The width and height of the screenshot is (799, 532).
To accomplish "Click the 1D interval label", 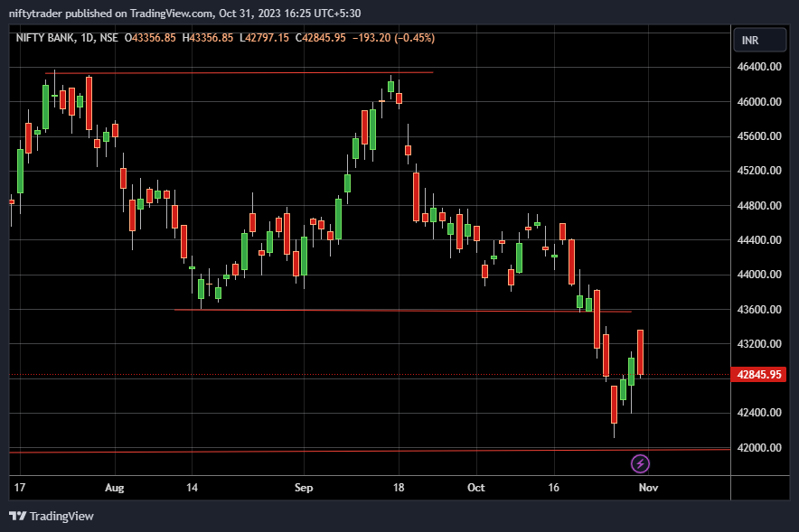I will [88, 38].
